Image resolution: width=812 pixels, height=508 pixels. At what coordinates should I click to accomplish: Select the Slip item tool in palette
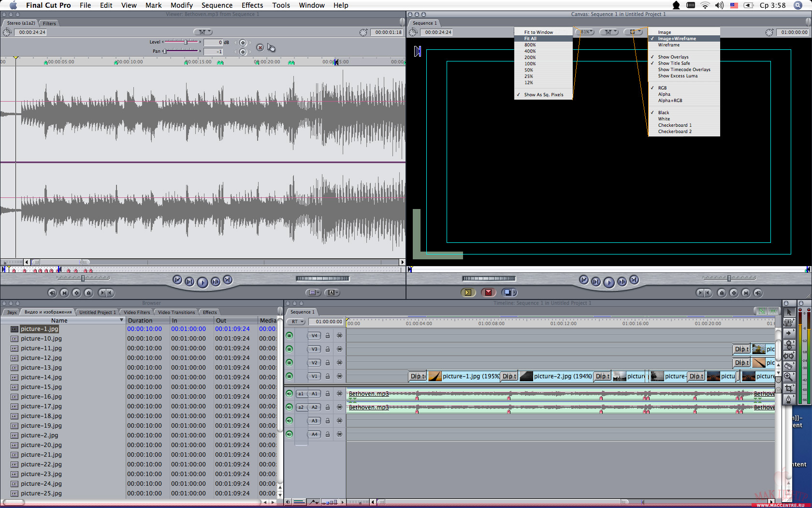click(789, 355)
